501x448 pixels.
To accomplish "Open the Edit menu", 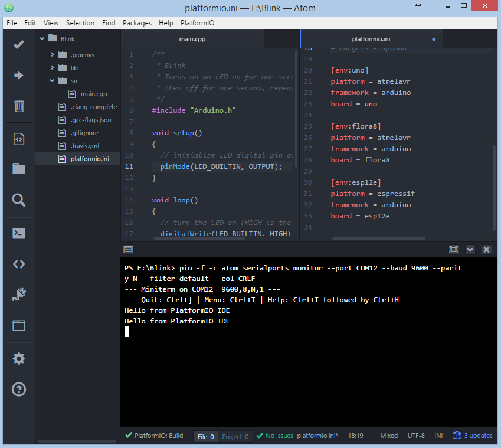I will pyautogui.click(x=30, y=23).
